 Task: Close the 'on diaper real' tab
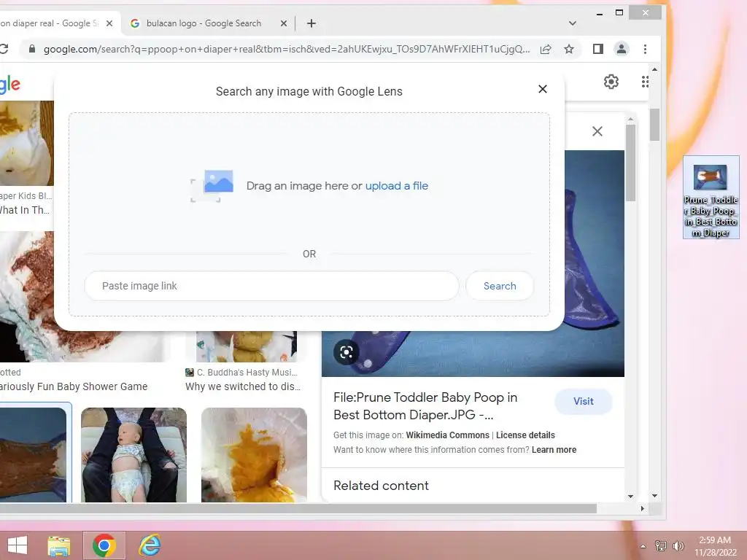click(x=109, y=23)
